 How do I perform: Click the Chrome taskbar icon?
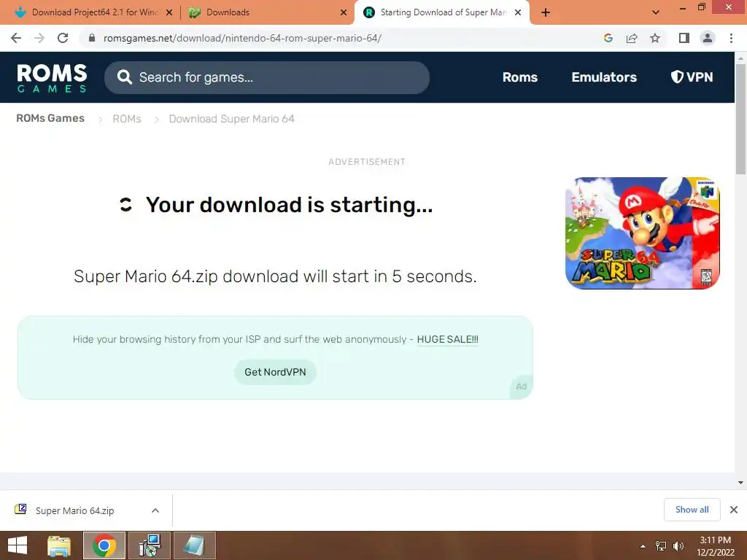[104, 545]
